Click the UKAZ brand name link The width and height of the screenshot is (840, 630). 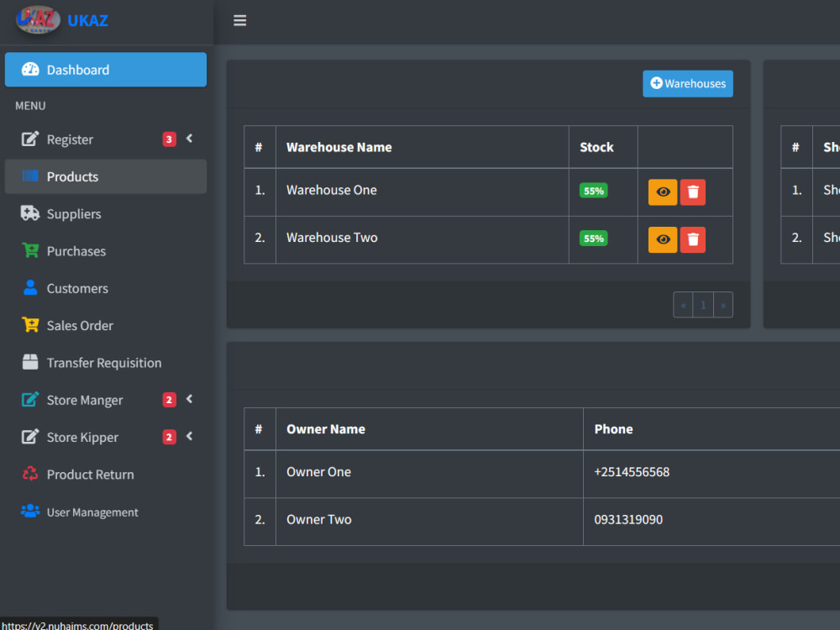88,20
